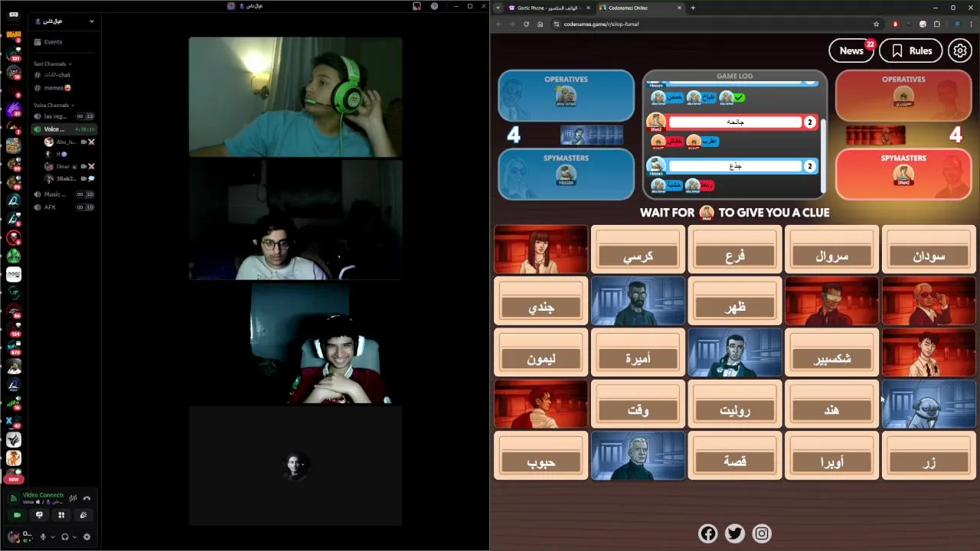Select the فرع word card
Image resolution: width=980 pixels, height=551 pixels.
pyautogui.click(x=735, y=249)
